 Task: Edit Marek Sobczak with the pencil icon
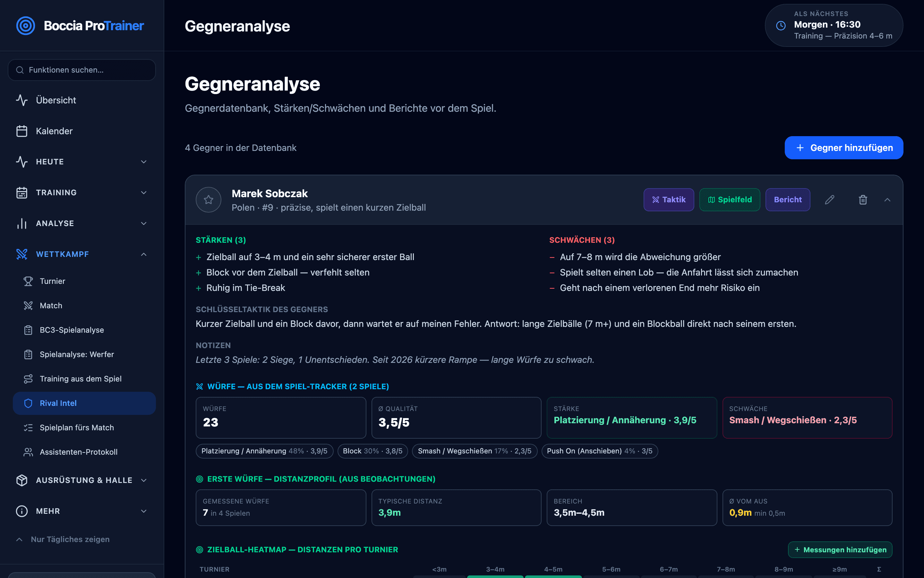pos(830,199)
